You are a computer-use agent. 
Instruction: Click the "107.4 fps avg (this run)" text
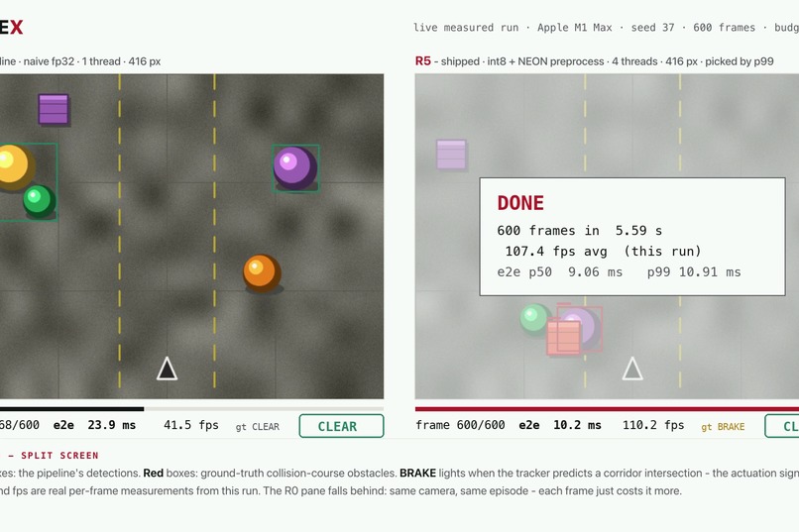point(603,252)
